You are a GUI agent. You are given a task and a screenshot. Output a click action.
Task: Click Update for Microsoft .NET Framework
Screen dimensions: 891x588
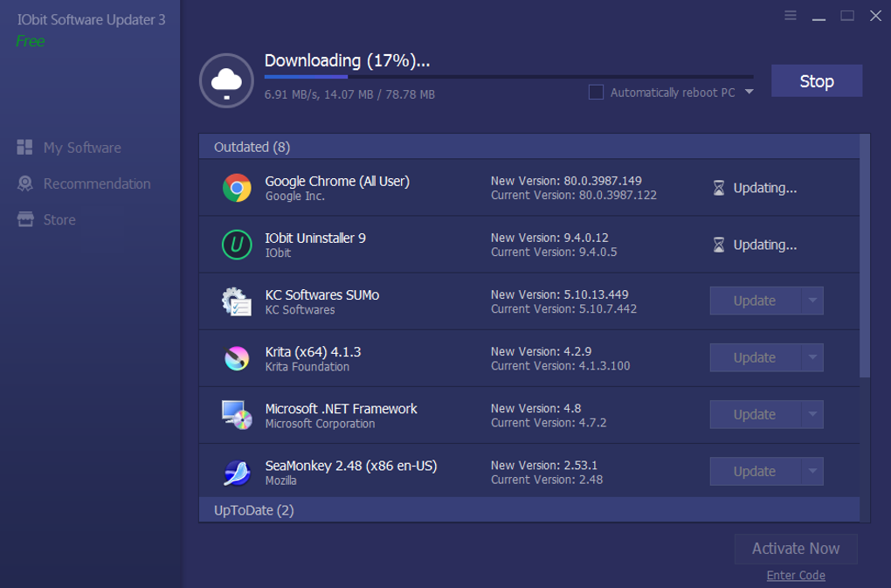coord(756,414)
